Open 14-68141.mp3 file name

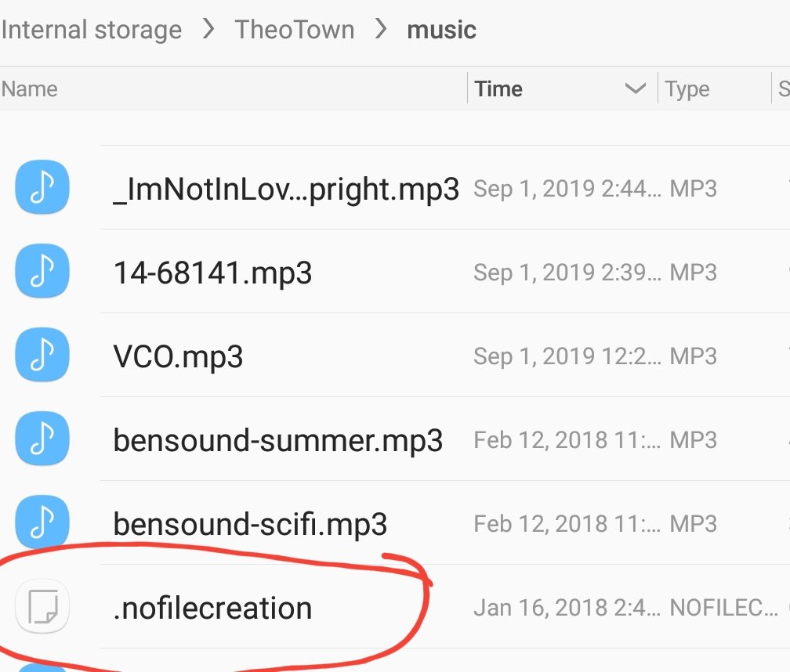tap(212, 273)
